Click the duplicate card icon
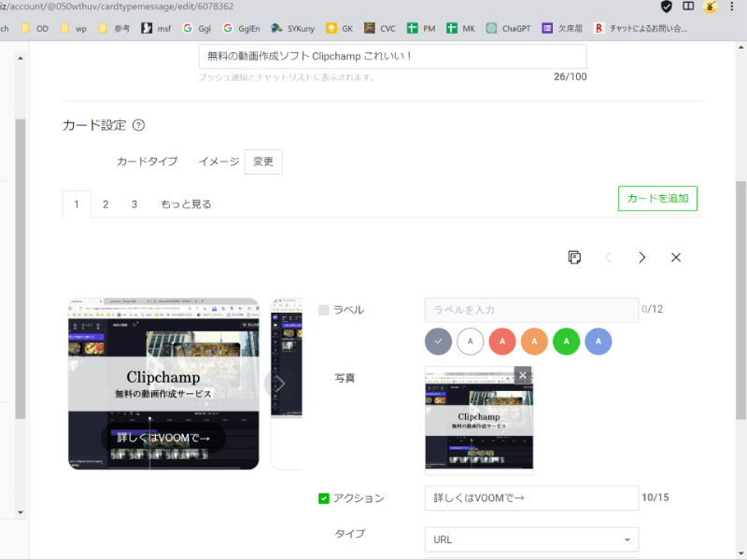747x560 pixels. click(x=575, y=258)
